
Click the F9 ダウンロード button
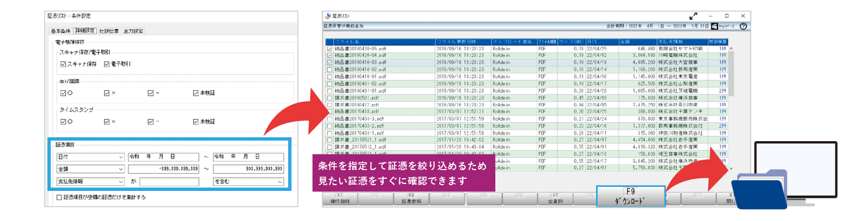631,197
